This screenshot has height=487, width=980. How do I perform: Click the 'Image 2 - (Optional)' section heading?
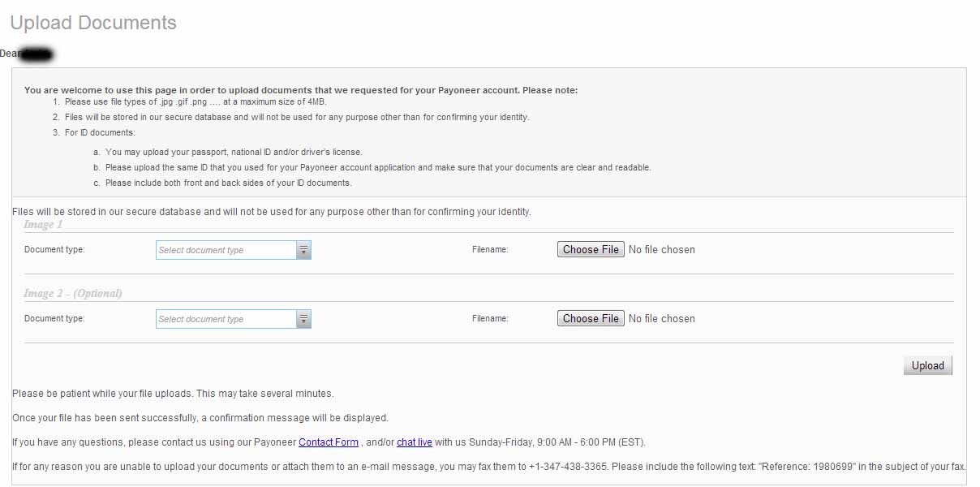point(73,293)
